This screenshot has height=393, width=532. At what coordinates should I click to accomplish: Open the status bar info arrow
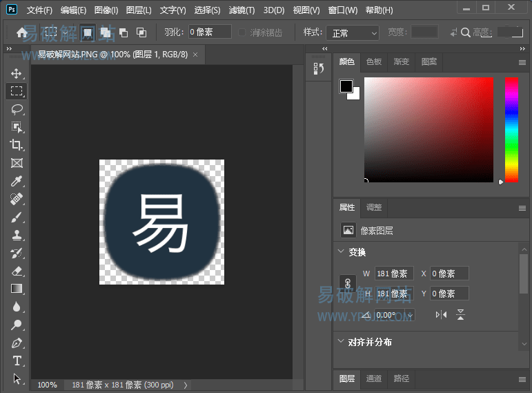(x=185, y=385)
